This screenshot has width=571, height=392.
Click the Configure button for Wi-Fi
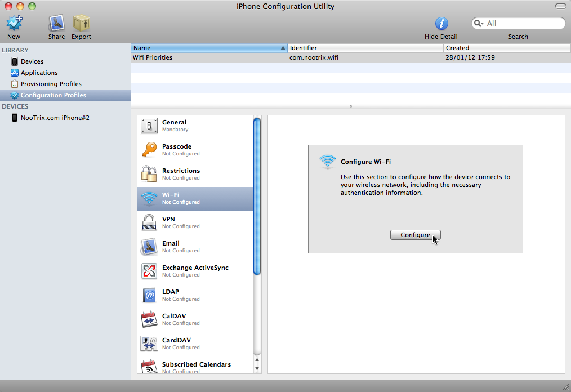[416, 235]
